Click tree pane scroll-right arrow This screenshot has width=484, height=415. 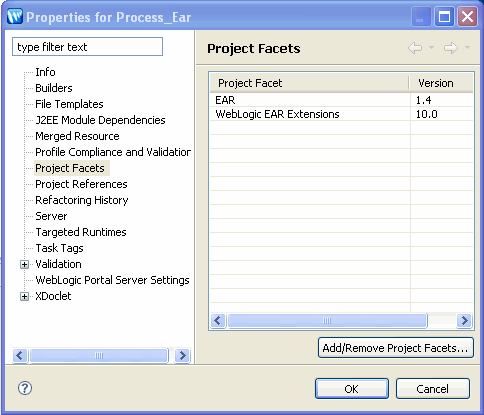pos(182,355)
